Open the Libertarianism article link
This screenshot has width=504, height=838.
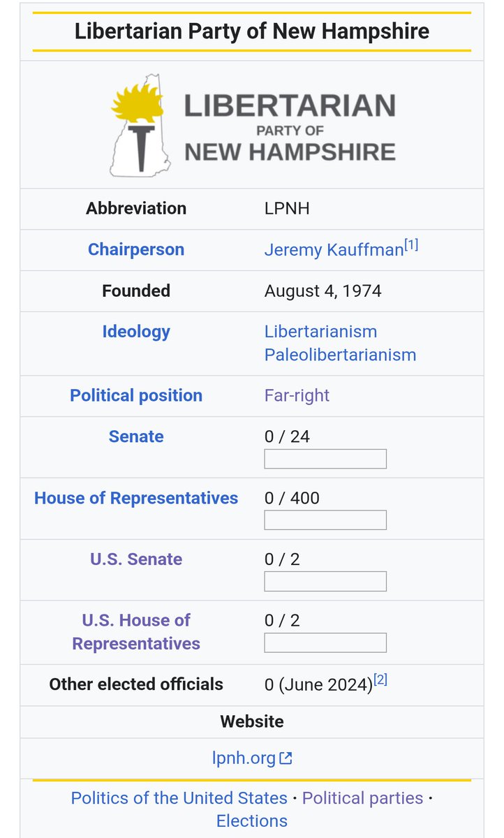point(320,331)
